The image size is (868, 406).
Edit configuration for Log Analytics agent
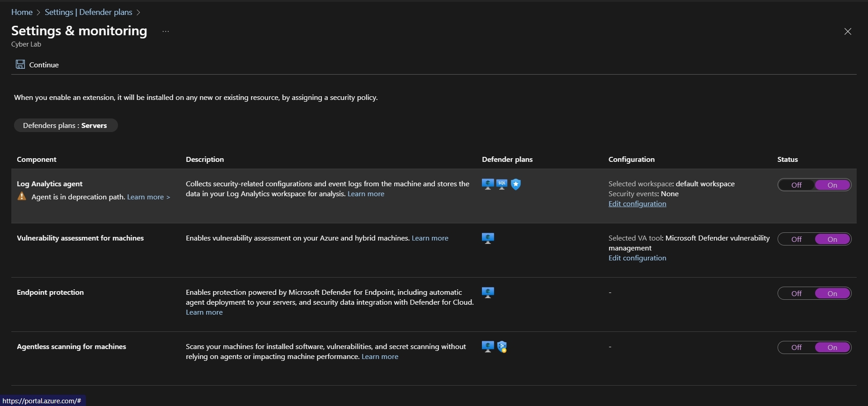(637, 203)
